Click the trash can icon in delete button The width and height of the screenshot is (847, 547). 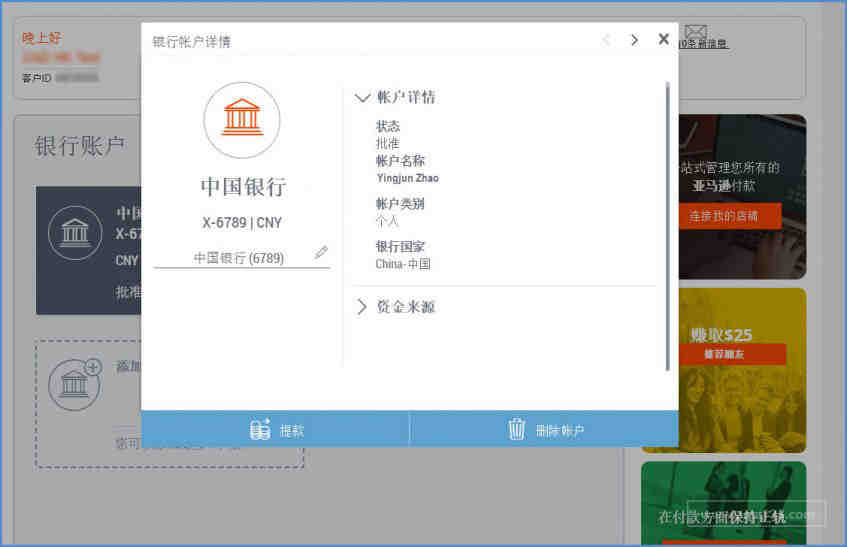[x=516, y=429]
